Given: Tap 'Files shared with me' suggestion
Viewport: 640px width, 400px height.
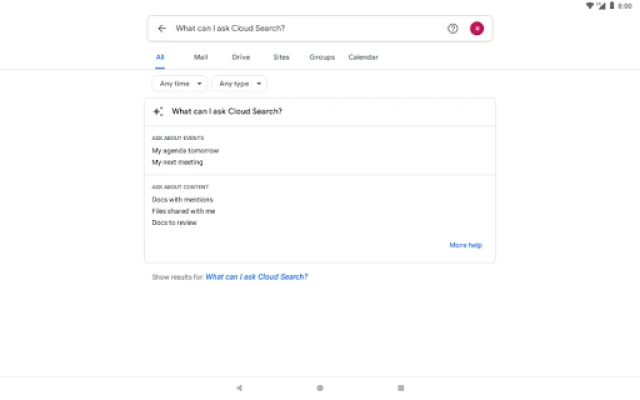Looking at the screenshot, I should tap(183, 211).
